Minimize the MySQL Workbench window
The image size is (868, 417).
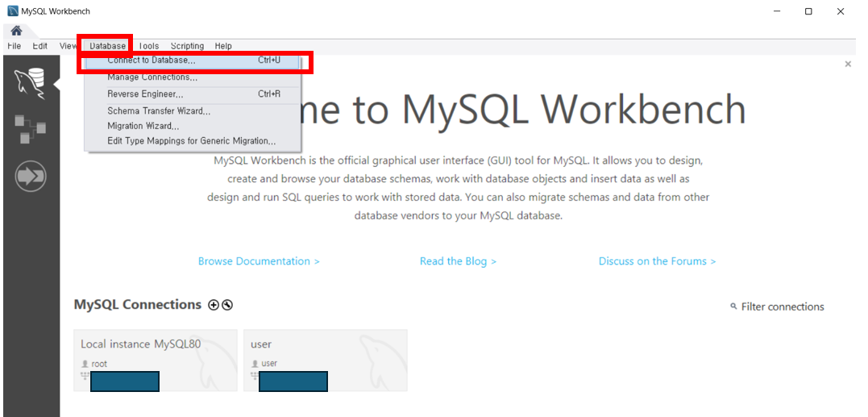pos(776,11)
